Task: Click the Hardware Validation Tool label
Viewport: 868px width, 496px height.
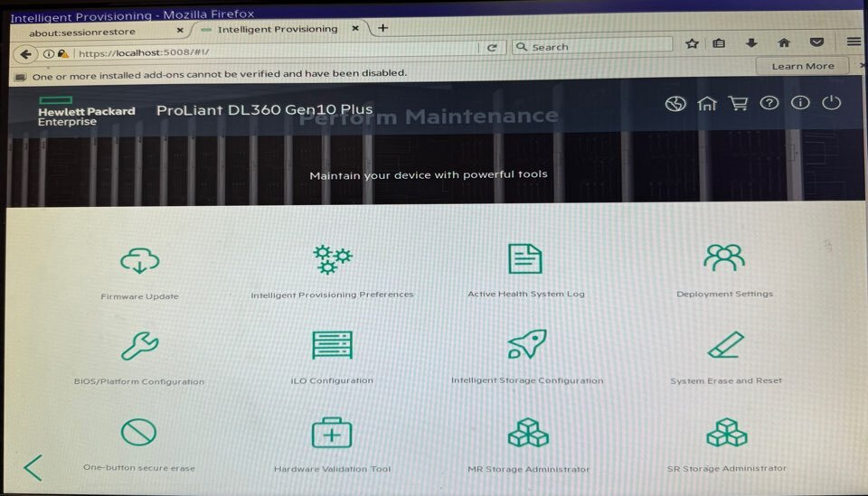Action: tap(332, 469)
